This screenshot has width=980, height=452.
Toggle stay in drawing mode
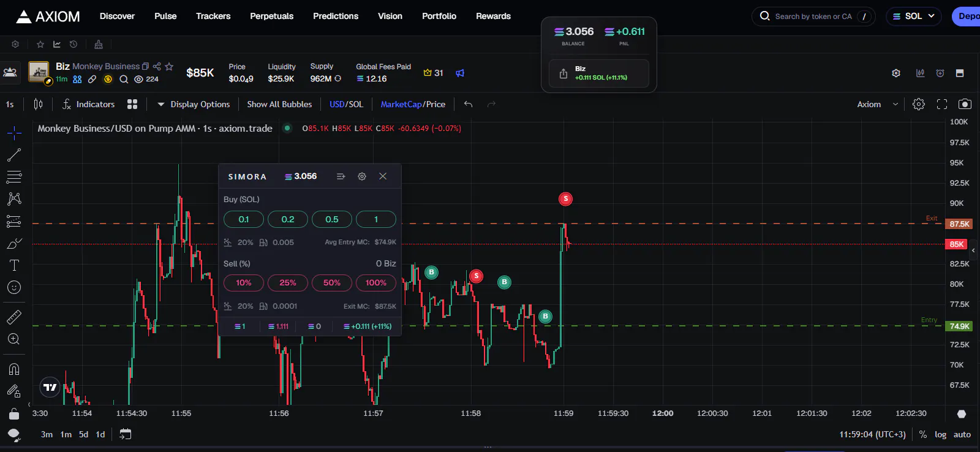pos(14,391)
